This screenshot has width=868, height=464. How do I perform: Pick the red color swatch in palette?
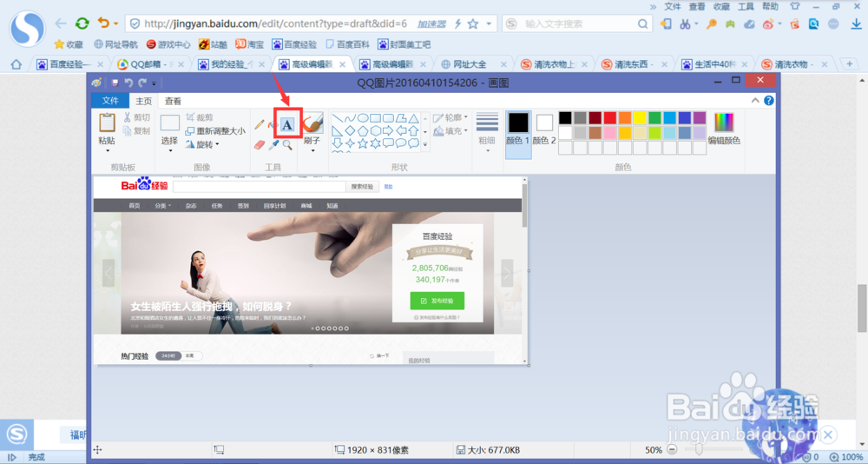(x=609, y=117)
